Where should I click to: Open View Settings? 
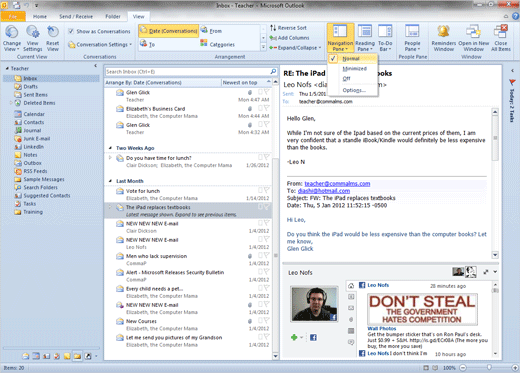(32, 38)
